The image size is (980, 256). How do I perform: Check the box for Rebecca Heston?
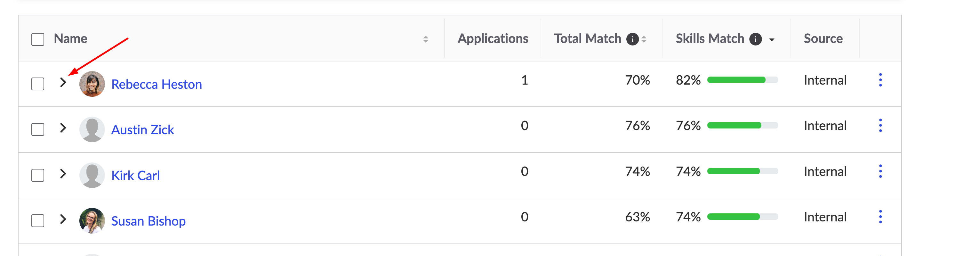(38, 84)
